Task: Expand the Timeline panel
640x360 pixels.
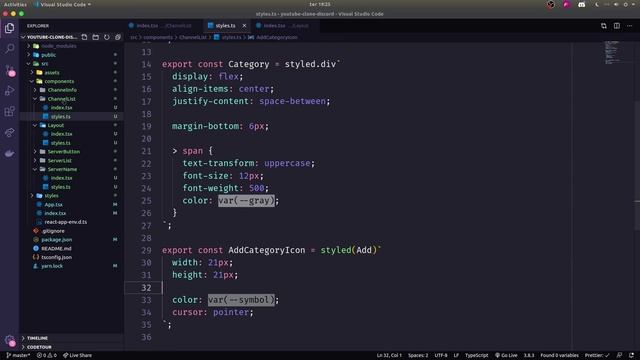Action: [x=71, y=338]
